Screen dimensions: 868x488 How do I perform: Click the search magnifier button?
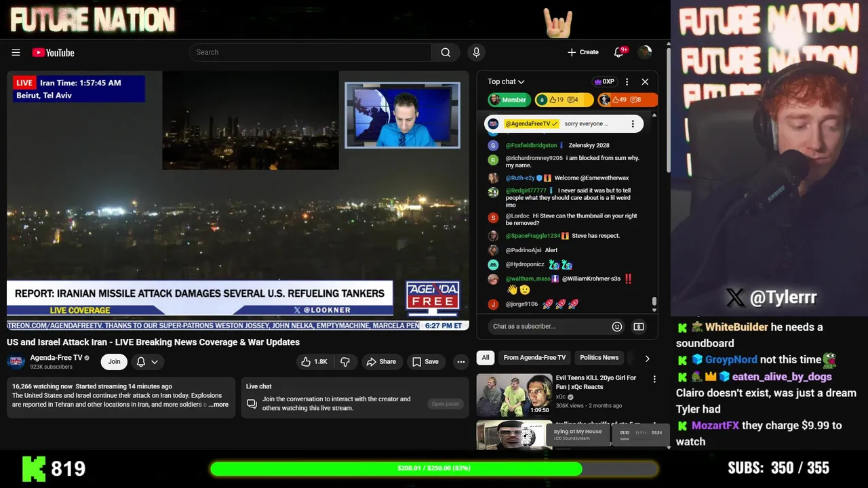coord(446,52)
